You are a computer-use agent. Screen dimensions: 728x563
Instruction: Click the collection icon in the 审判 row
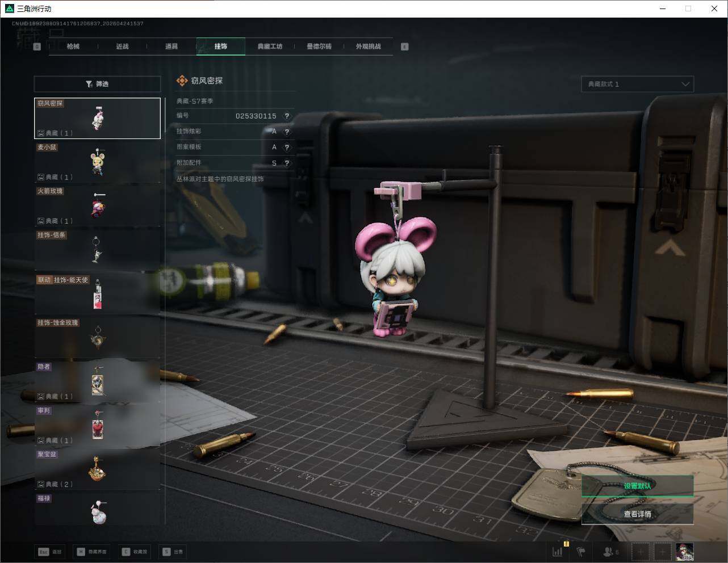coord(41,440)
